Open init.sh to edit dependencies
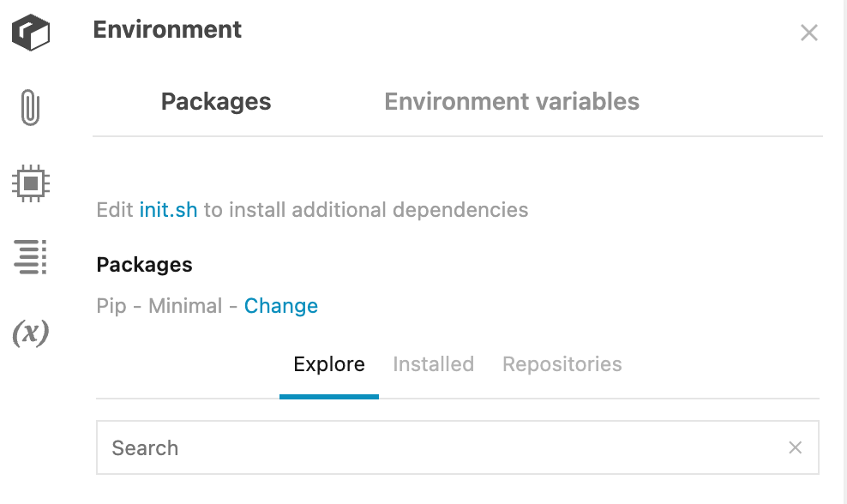 168,209
